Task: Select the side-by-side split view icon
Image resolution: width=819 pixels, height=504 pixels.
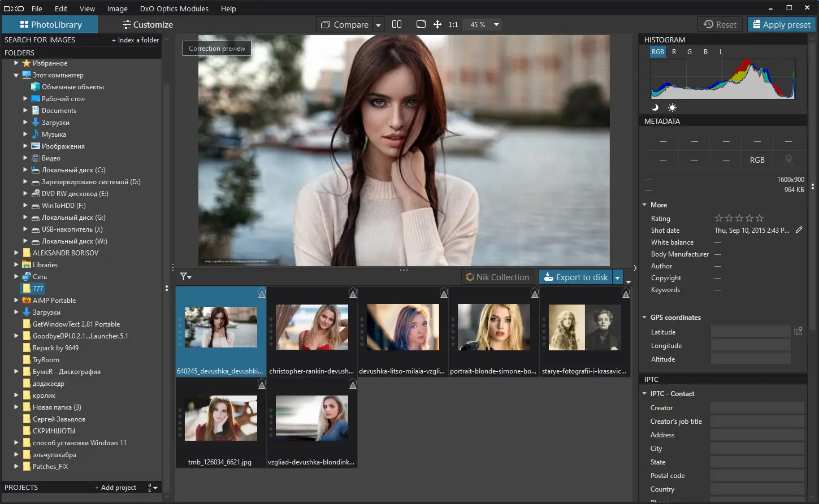Action: [397, 24]
